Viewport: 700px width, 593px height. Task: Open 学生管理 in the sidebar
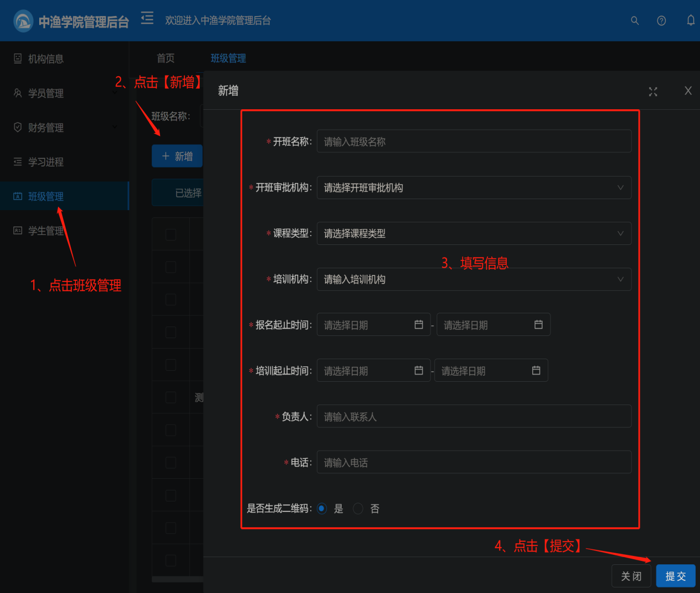65,231
